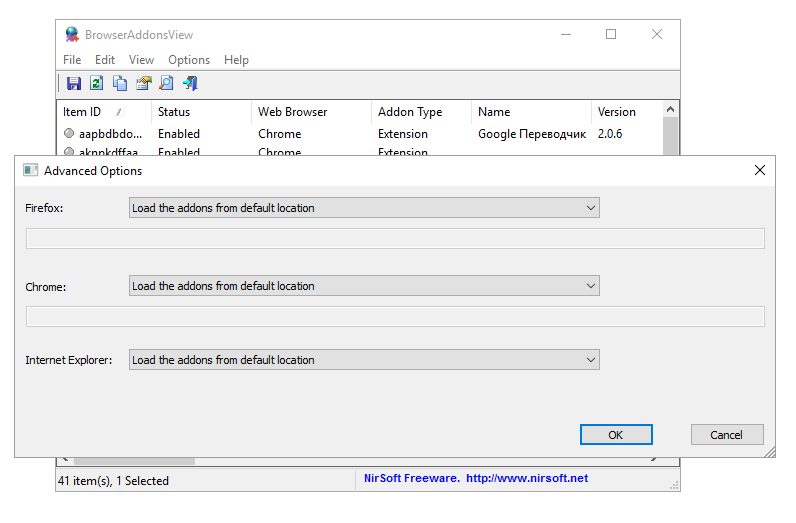Select the aapbdbdo... item ID cell
796x523 pixels.
click(x=110, y=134)
